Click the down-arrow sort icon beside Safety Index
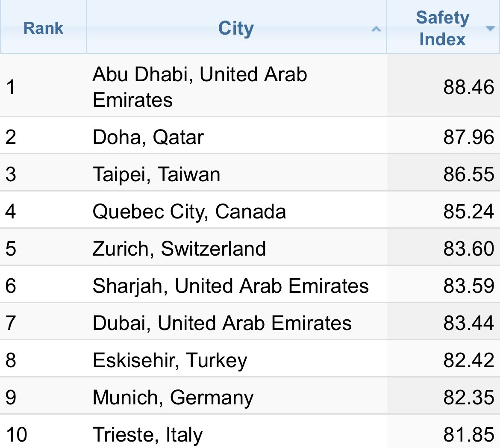The width and height of the screenshot is (500, 448). click(x=490, y=29)
